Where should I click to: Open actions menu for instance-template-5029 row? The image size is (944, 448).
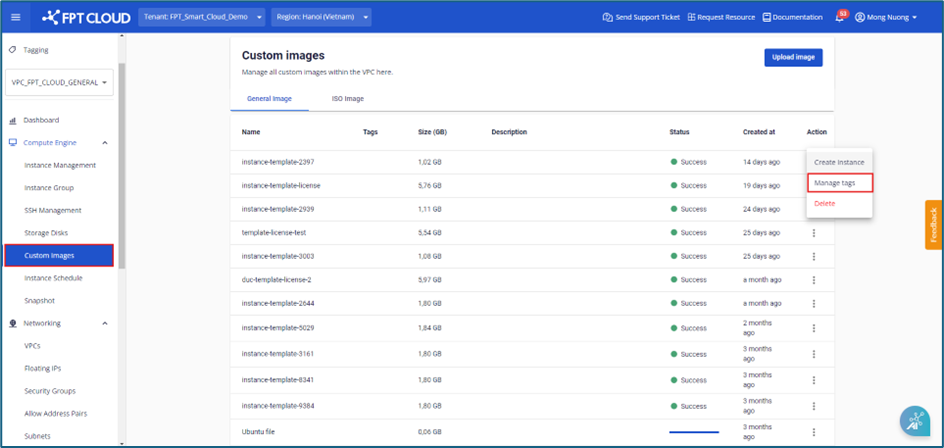click(814, 328)
